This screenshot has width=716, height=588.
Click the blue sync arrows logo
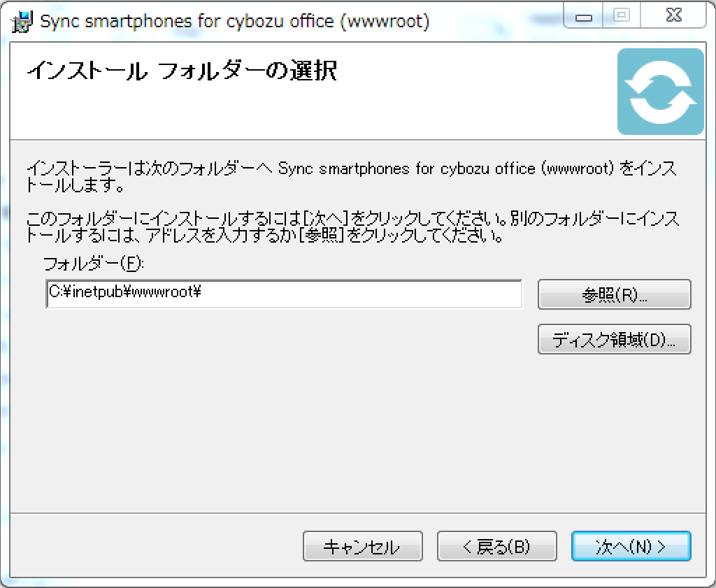[x=660, y=92]
